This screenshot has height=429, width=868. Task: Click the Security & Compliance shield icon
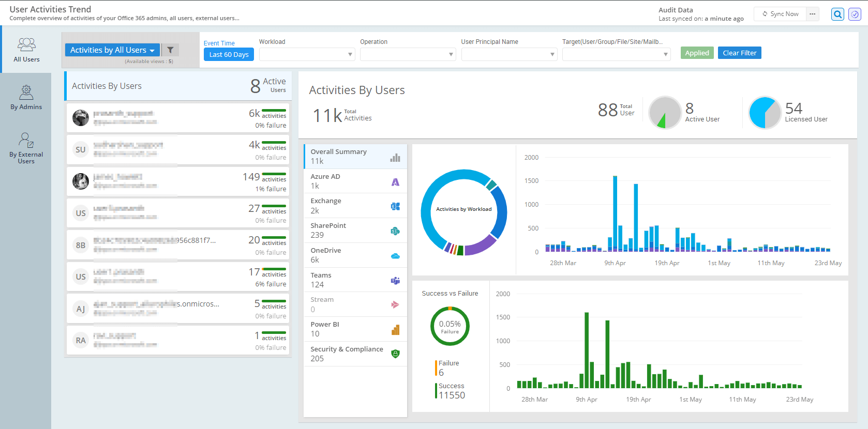(x=395, y=354)
